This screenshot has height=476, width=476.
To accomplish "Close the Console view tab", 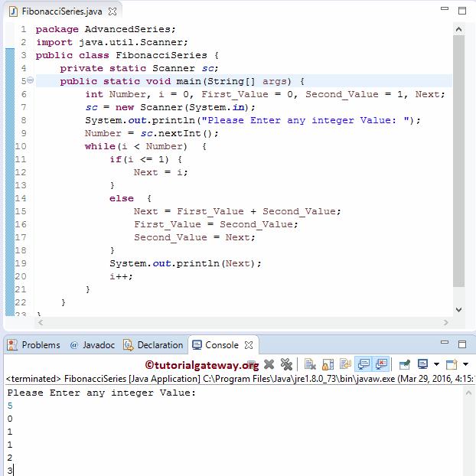I will tap(249, 345).
